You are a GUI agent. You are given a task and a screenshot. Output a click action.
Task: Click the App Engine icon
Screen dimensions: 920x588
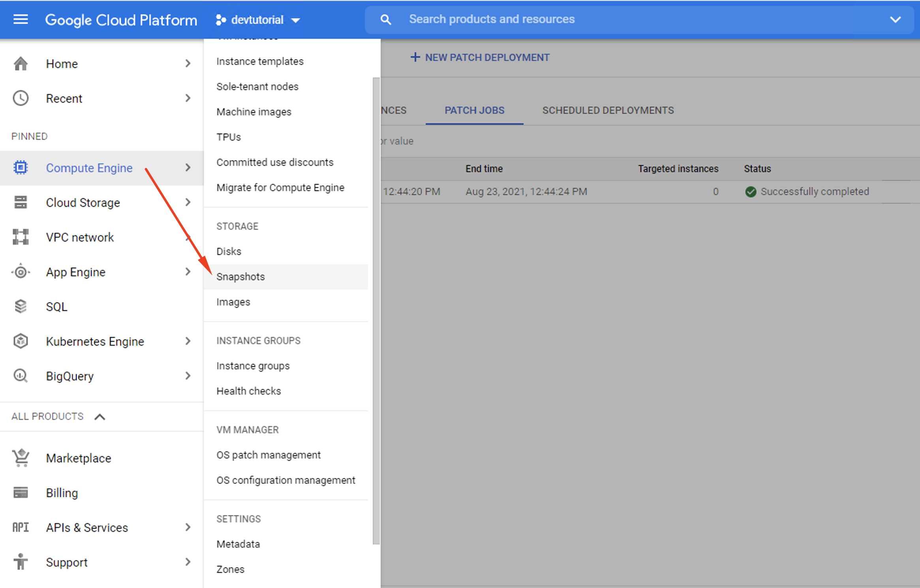click(21, 272)
